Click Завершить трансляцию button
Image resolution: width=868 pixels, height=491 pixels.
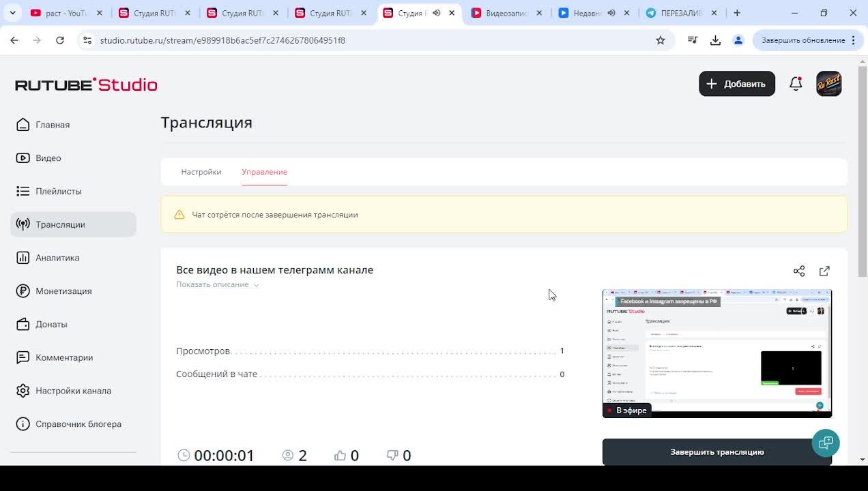[717, 452]
